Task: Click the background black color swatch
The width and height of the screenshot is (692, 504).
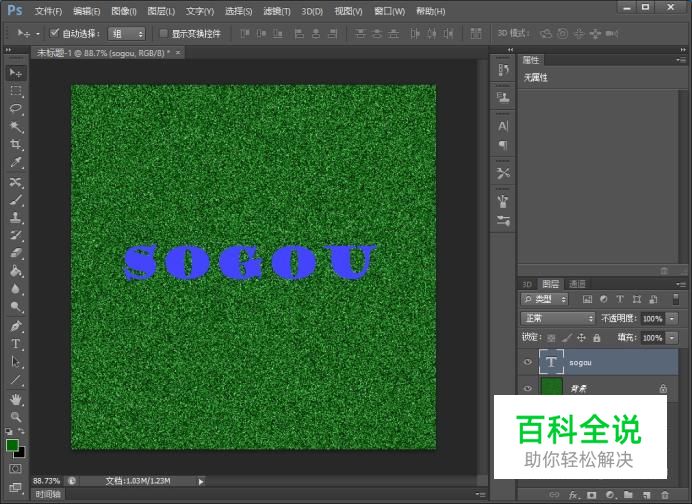Action: [21, 453]
